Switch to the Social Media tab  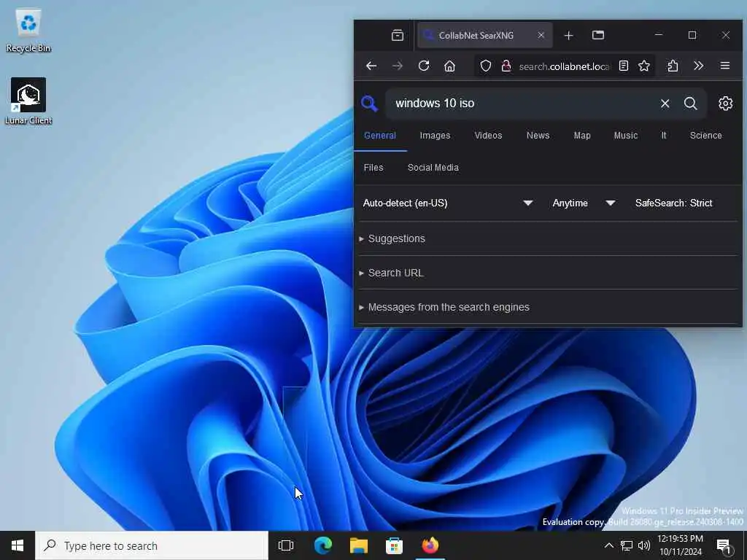point(433,168)
